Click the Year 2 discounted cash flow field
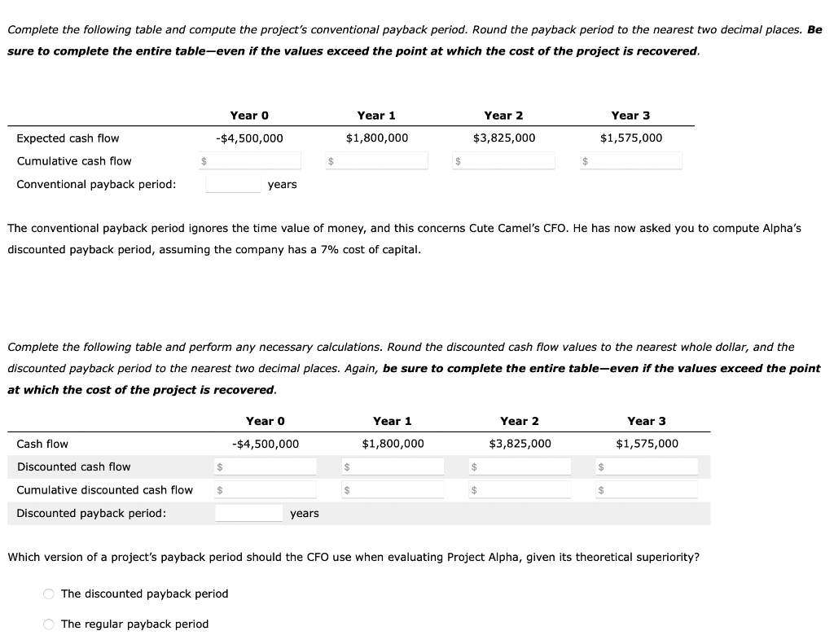The width and height of the screenshot is (834, 644). click(521, 467)
